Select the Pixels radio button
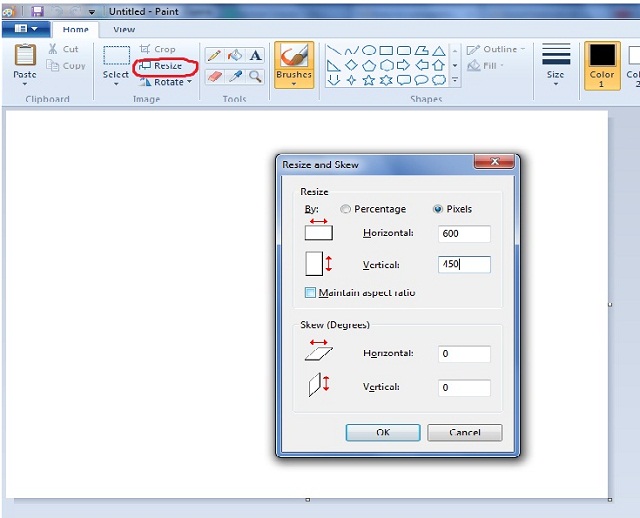Image resolution: width=640 pixels, height=518 pixels. [438, 209]
